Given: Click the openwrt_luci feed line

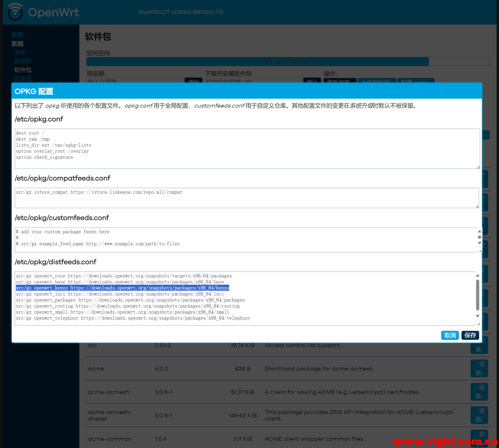Looking at the screenshot, I should coord(120,294).
